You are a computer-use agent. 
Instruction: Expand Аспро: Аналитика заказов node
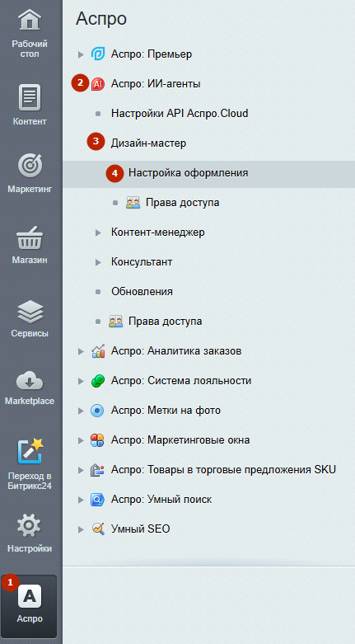pos(81,351)
